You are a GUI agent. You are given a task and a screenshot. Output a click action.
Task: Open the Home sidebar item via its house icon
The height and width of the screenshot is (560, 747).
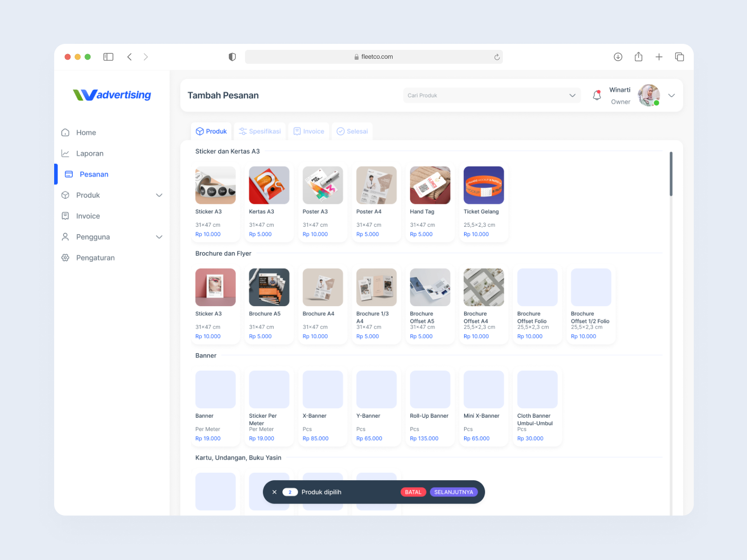tap(66, 133)
